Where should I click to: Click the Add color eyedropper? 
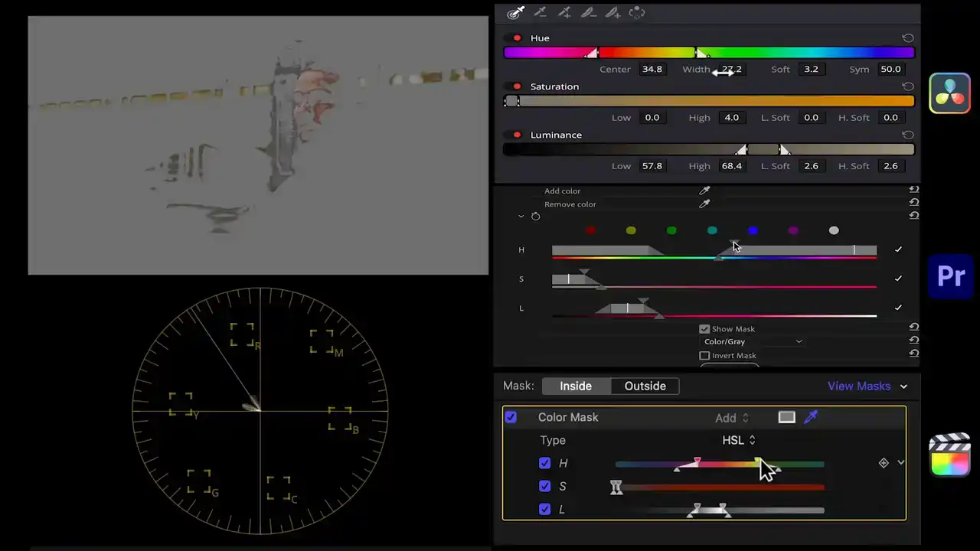pyautogui.click(x=704, y=191)
